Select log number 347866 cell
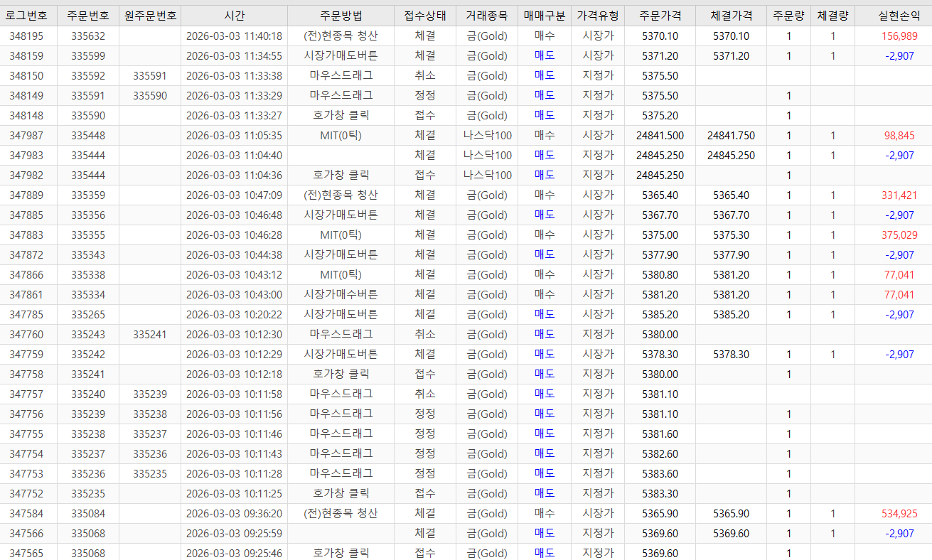 click(26, 275)
